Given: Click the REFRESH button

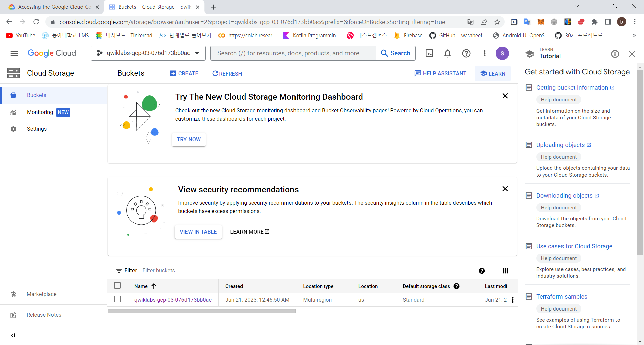Looking at the screenshot, I should (x=227, y=74).
